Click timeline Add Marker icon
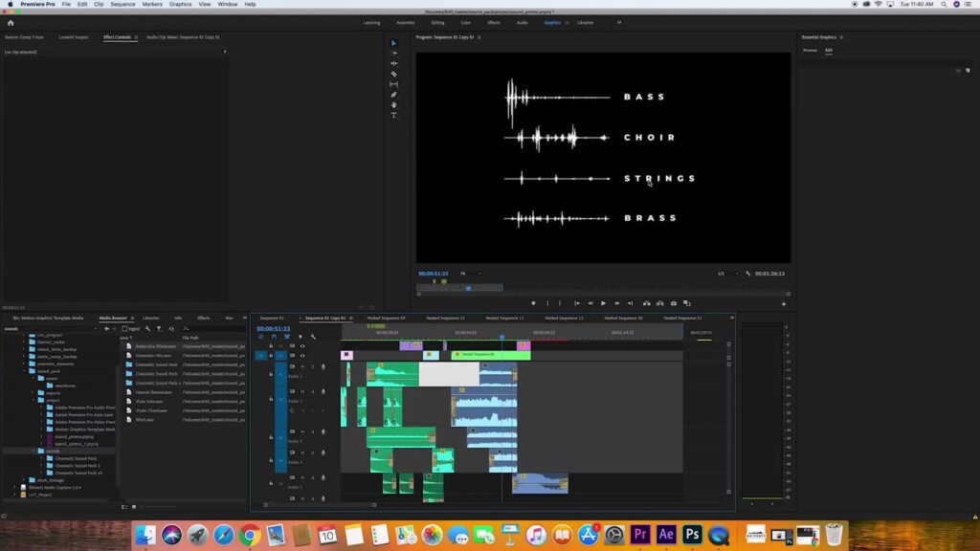Screen dimensions: 980x551 pyautogui.click(x=300, y=337)
